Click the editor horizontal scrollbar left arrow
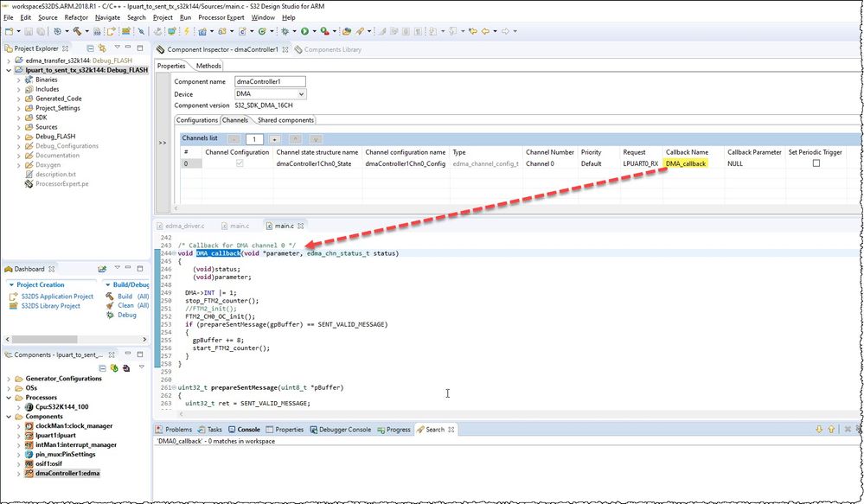 (182, 414)
